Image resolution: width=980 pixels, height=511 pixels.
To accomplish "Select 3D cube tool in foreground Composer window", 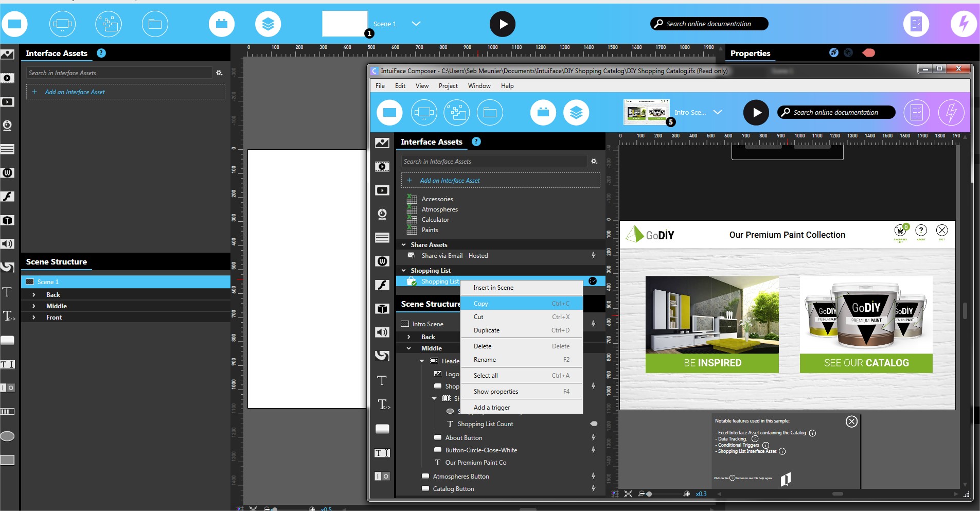I will click(x=382, y=309).
